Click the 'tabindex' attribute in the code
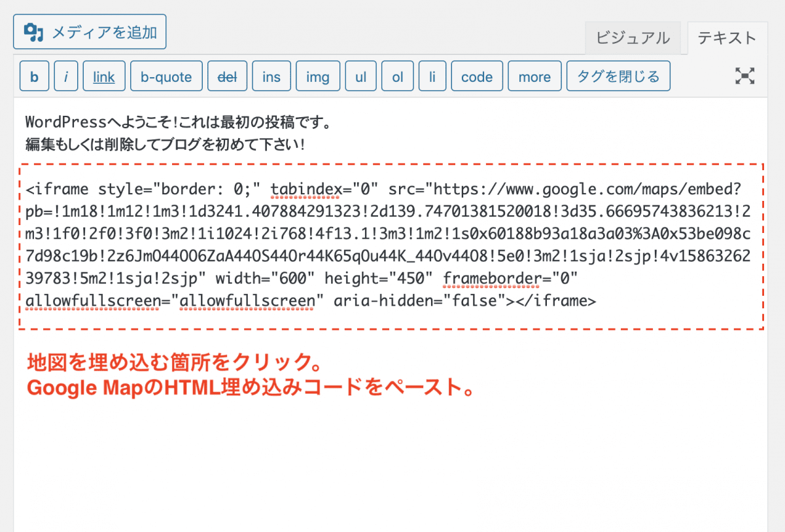Viewport: 785px width, 532px height. point(305,190)
